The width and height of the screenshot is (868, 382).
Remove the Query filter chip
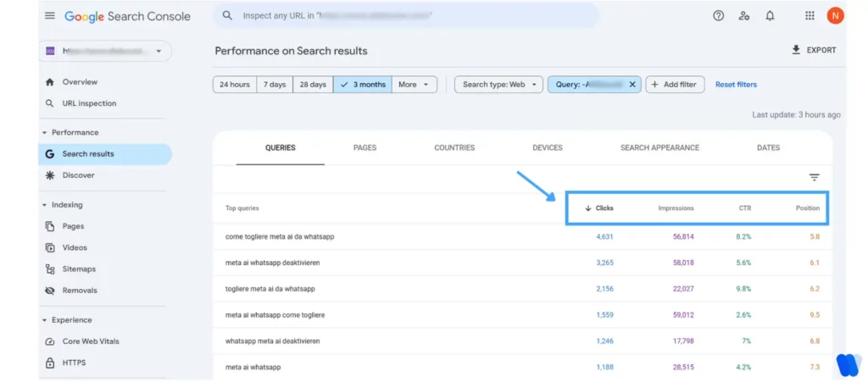point(632,85)
